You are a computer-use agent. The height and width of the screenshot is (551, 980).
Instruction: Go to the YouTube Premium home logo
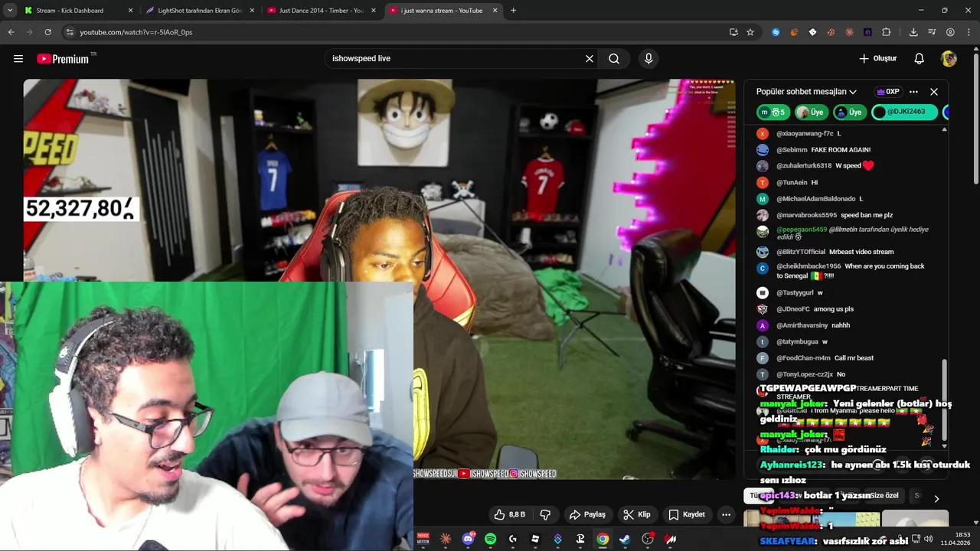(65, 59)
